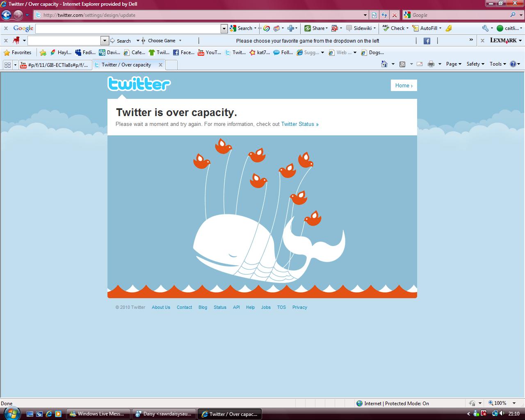Image resolution: width=525 pixels, height=420 pixels.
Task: Click the browser Forward arrow button
Action: 18,15
